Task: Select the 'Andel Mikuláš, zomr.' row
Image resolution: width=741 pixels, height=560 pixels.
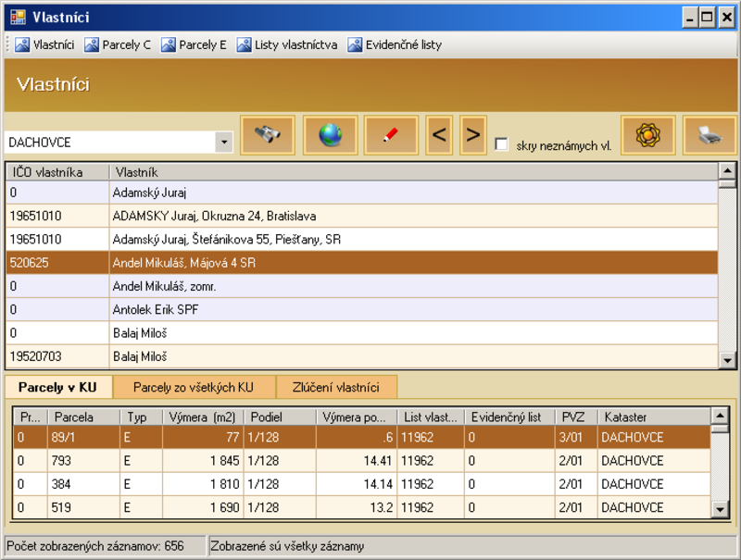Action: pyautogui.click(x=362, y=286)
